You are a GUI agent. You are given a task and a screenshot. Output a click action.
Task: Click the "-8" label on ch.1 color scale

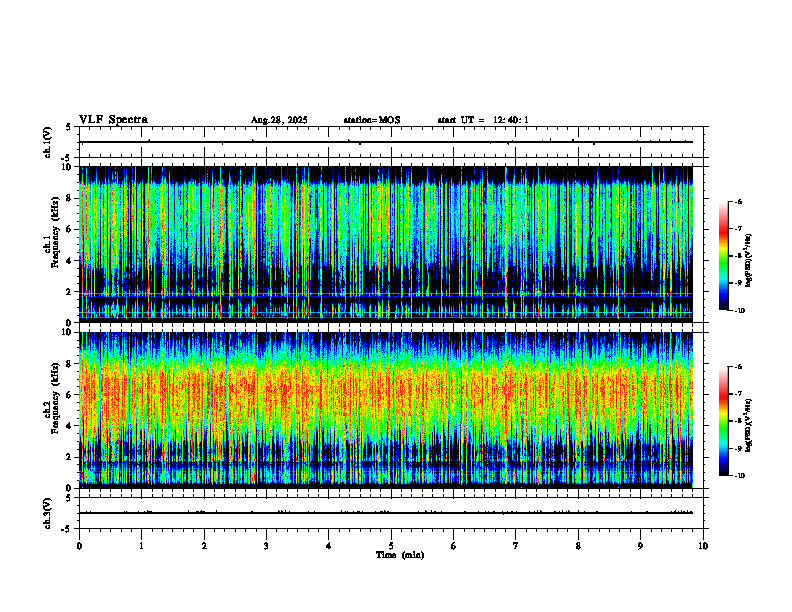[x=738, y=256]
